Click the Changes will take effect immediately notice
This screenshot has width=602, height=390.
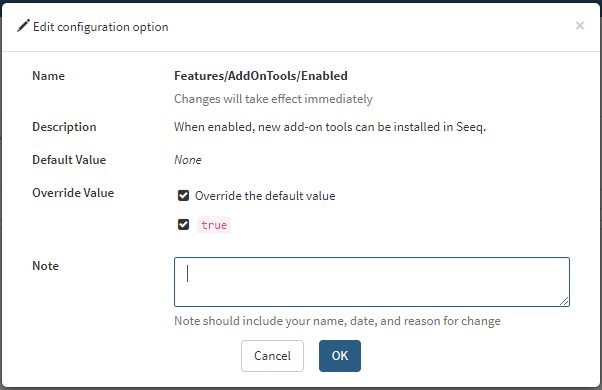coord(273,99)
